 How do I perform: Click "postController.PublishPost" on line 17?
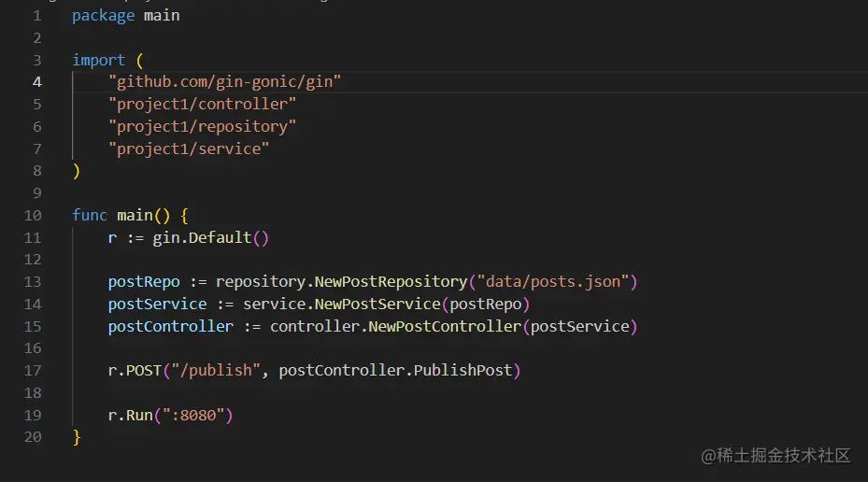click(396, 370)
